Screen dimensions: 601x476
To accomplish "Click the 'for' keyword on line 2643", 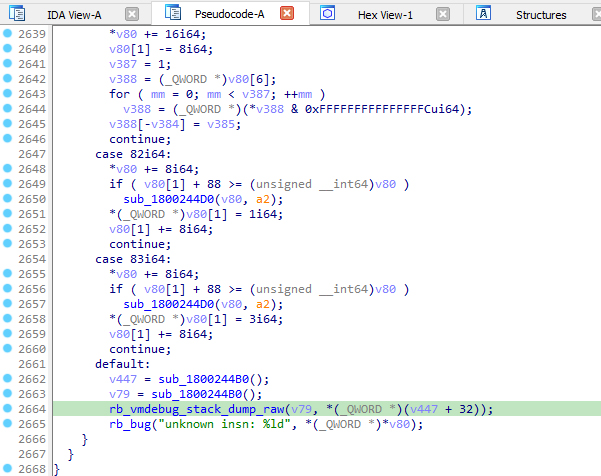I will pos(119,94).
